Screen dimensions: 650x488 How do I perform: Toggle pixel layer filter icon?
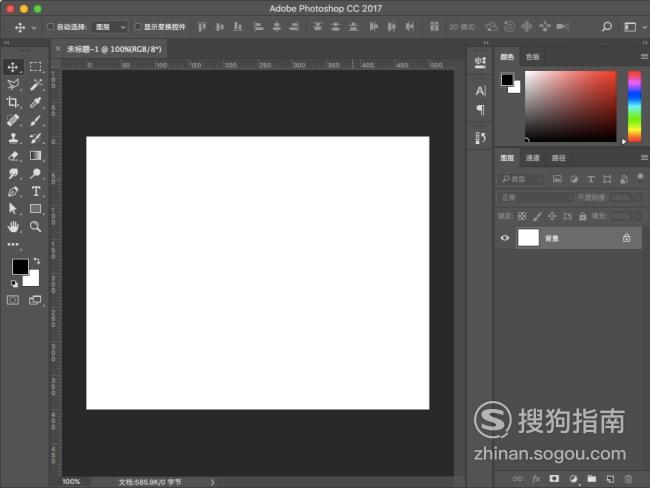pos(557,179)
